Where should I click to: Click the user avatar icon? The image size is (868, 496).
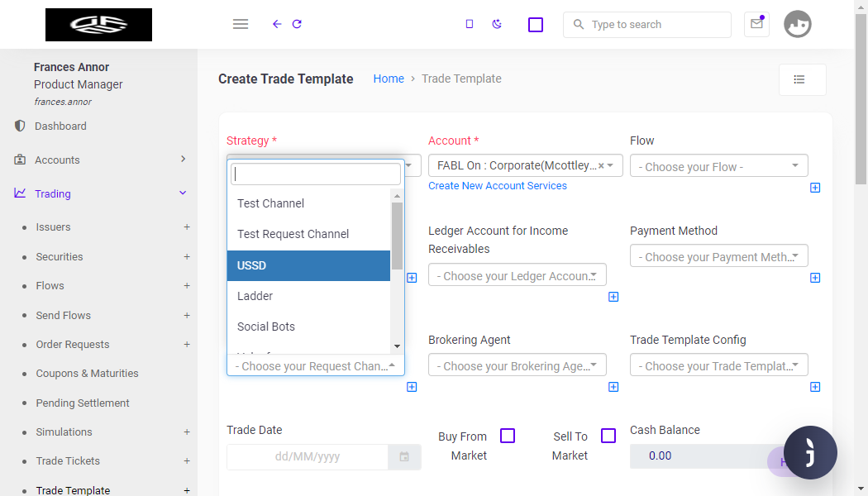click(797, 24)
